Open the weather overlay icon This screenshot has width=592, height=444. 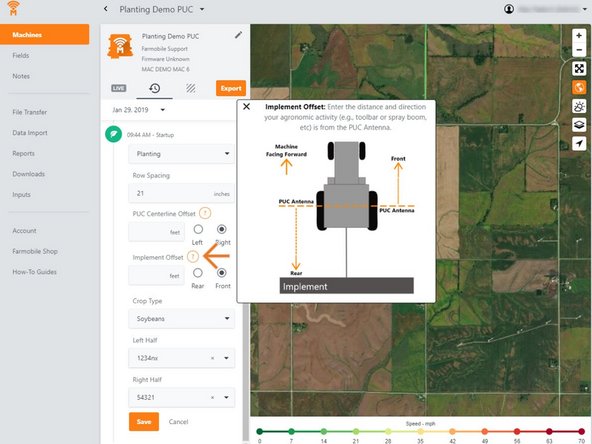[x=579, y=106]
